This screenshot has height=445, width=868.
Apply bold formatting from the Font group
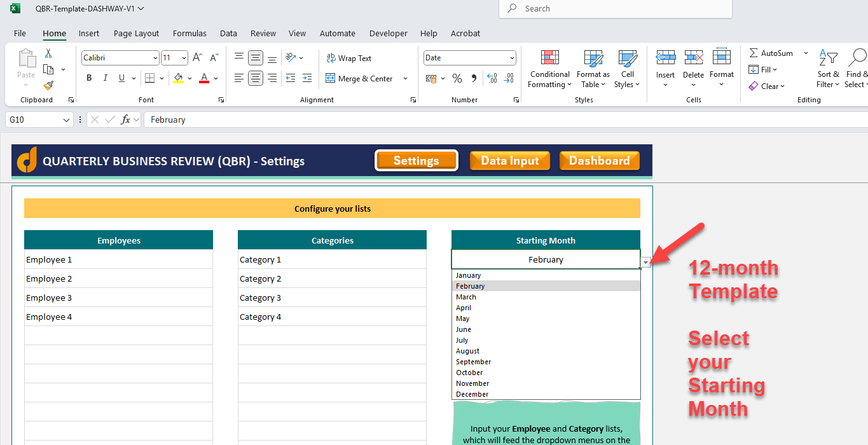[89, 78]
